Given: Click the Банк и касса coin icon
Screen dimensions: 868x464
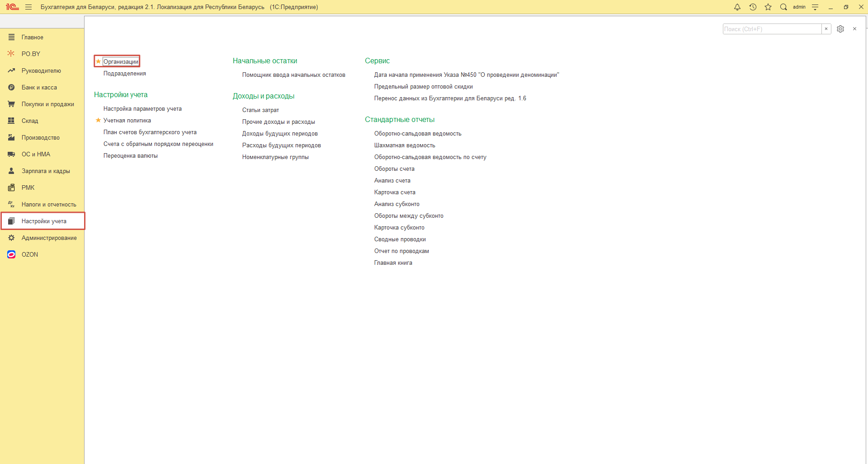Looking at the screenshot, I should pos(11,87).
